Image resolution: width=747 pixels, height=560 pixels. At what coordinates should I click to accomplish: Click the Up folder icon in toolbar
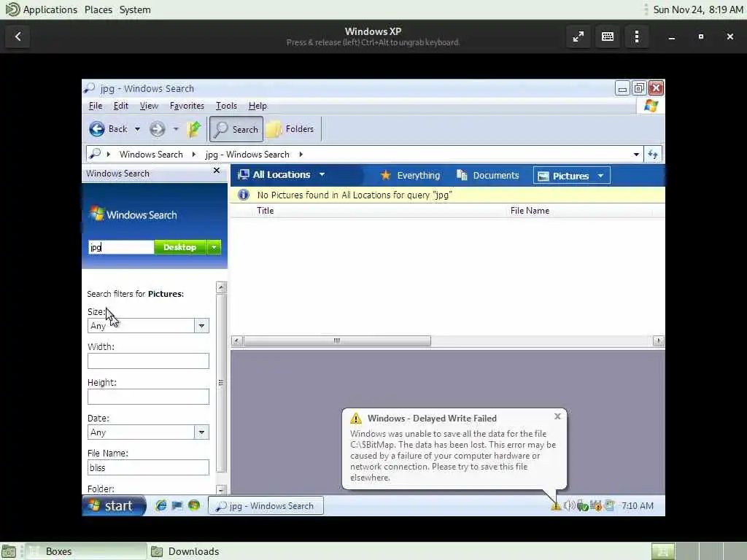194,129
